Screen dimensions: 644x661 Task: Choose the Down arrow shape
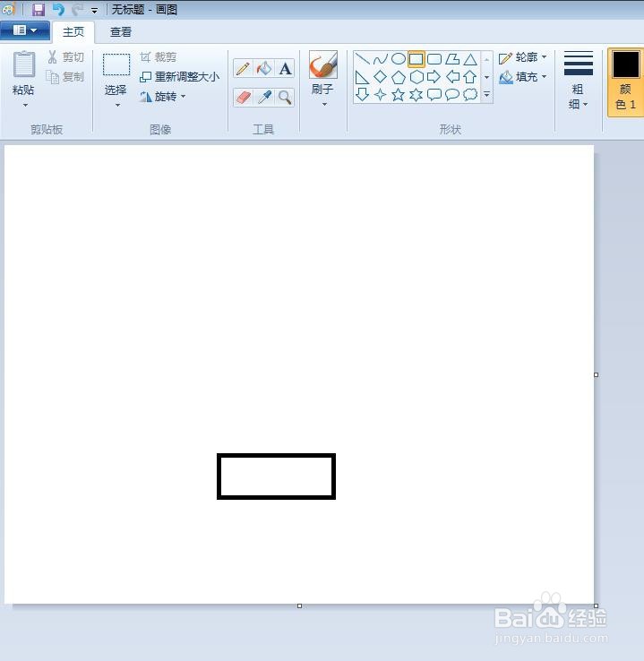point(362,94)
